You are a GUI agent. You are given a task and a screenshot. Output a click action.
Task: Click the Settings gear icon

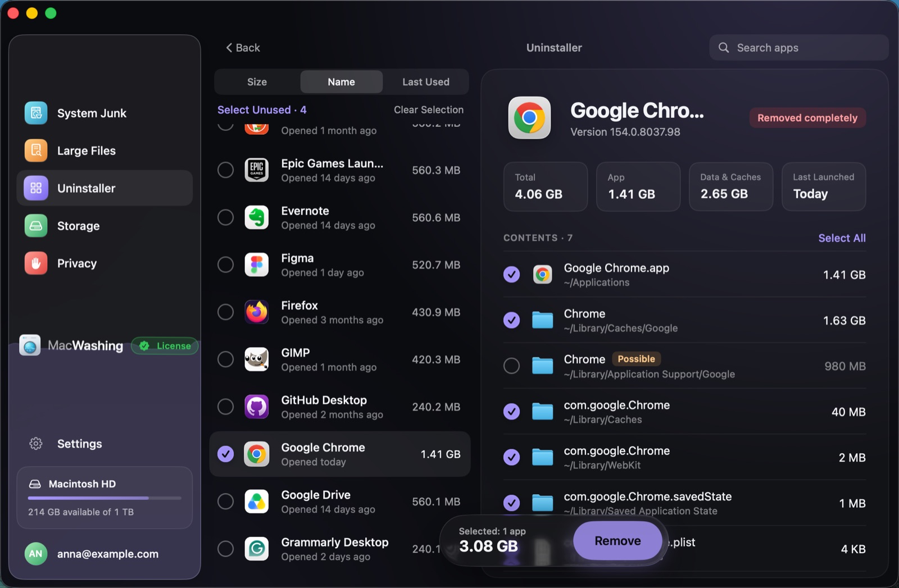[36, 444]
